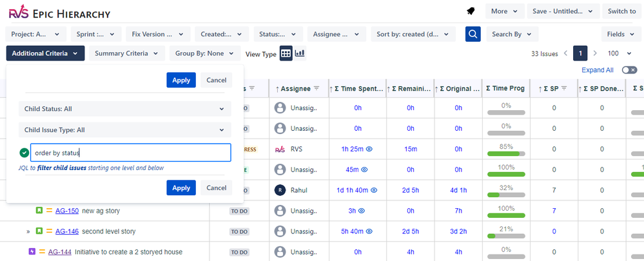Click the Switch to button
The width and height of the screenshot is (644, 261).
tap(622, 11)
